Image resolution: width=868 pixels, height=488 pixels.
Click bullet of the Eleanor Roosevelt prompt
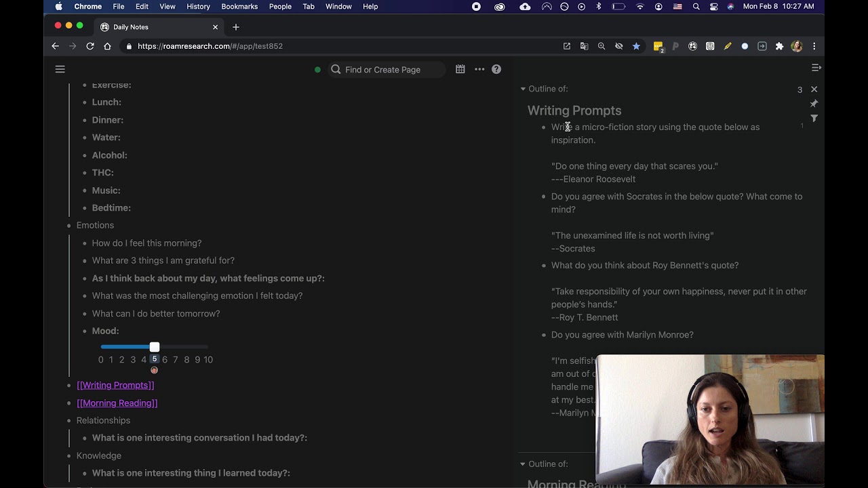(x=543, y=127)
